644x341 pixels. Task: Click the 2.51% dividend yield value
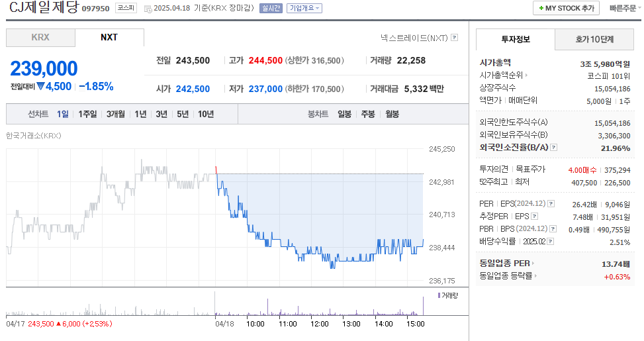tap(620, 242)
